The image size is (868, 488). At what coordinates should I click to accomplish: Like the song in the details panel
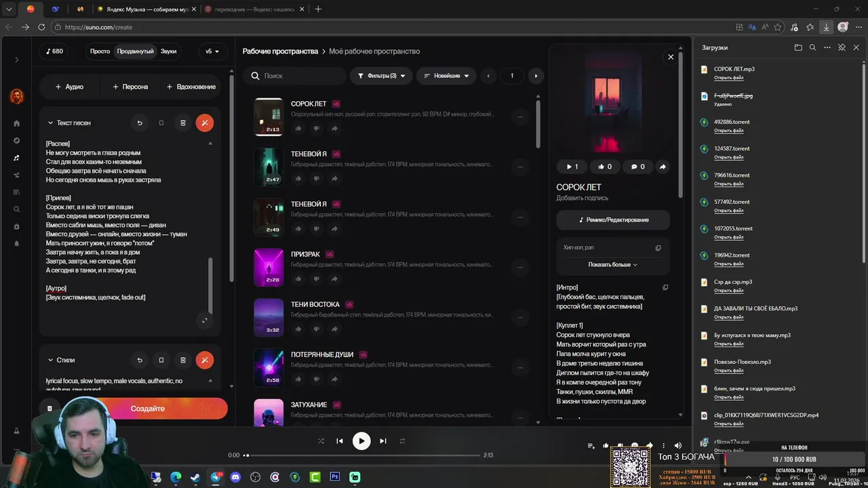[x=605, y=167]
